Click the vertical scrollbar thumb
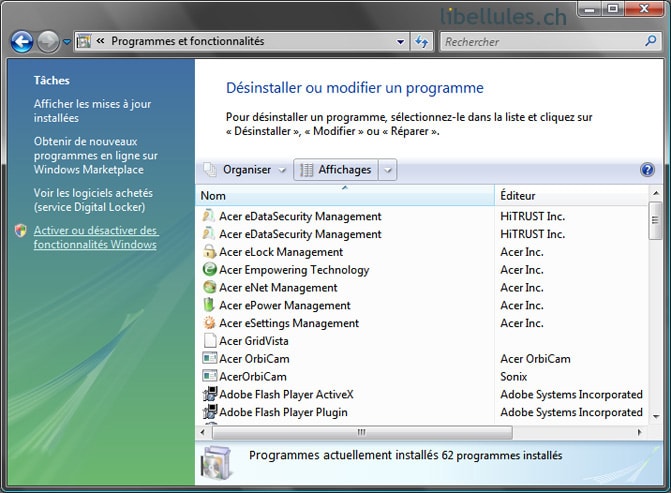Viewport: 671px width, 493px height. tap(655, 220)
